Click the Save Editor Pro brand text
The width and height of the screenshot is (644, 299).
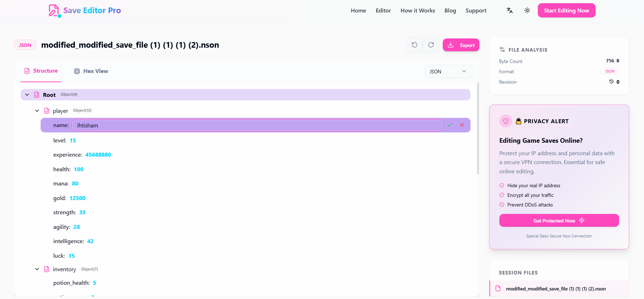(92, 10)
